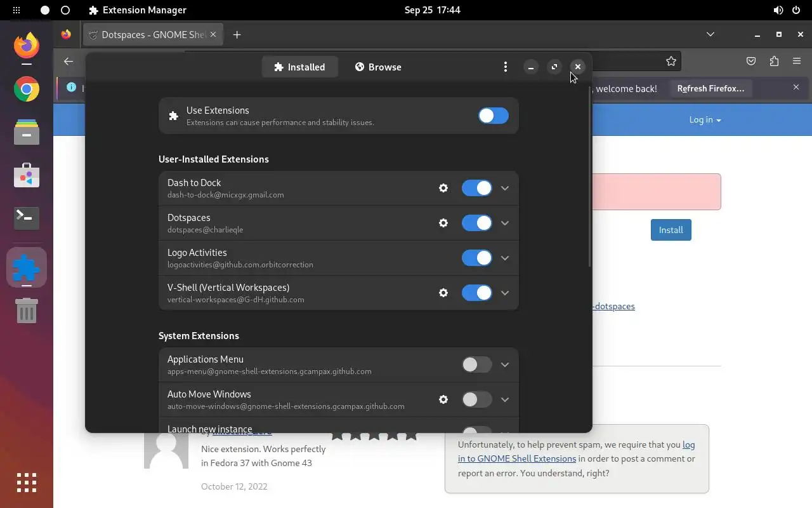Expand Auto Move Windows details
Image resolution: width=812 pixels, height=508 pixels.
[x=505, y=399]
